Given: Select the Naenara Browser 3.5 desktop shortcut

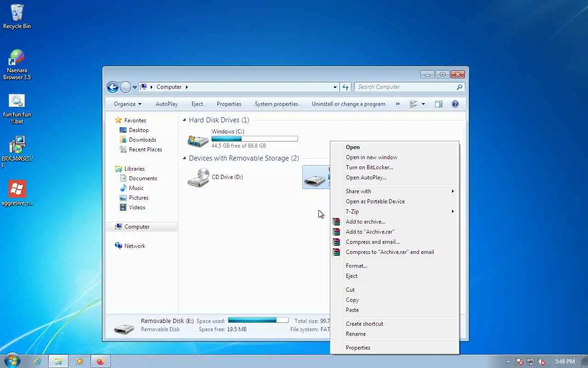Looking at the screenshot, I should pos(17,58).
